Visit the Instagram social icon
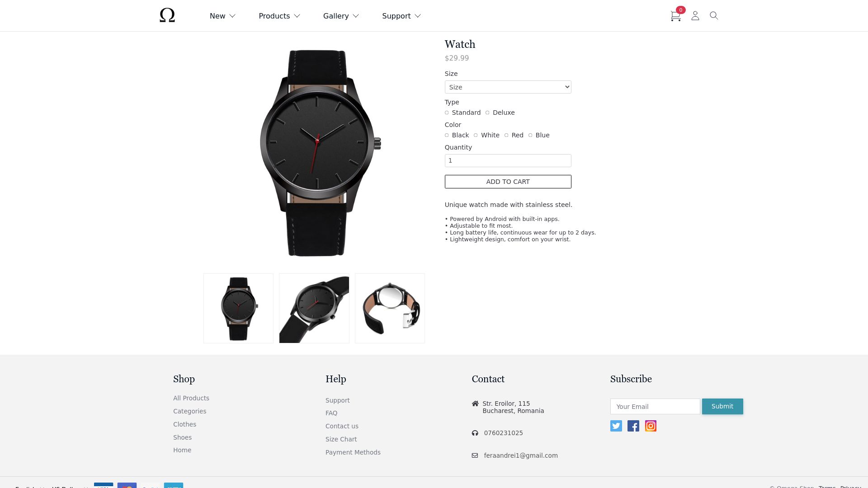 651,426
